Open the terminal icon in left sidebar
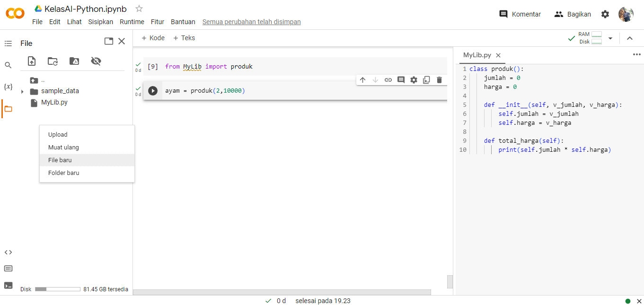This screenshot has width=644, height=305. [8, 285]
